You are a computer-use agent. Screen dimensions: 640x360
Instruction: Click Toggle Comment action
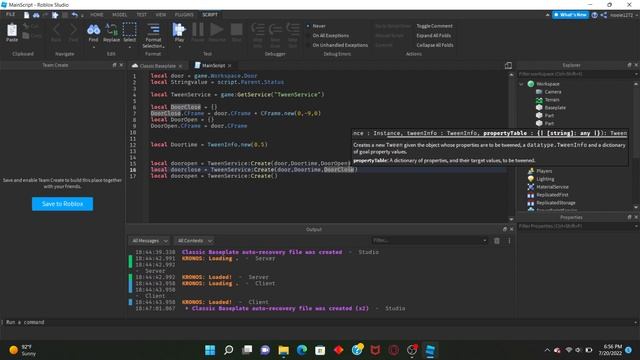(434, 26)
